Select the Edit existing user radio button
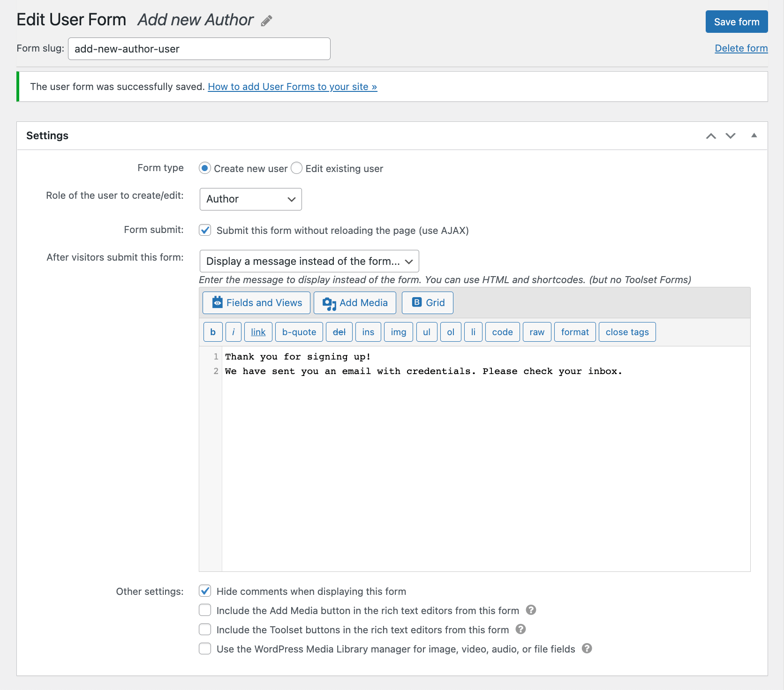Screen dimensions: 784x690 click(x=296, y=168)
